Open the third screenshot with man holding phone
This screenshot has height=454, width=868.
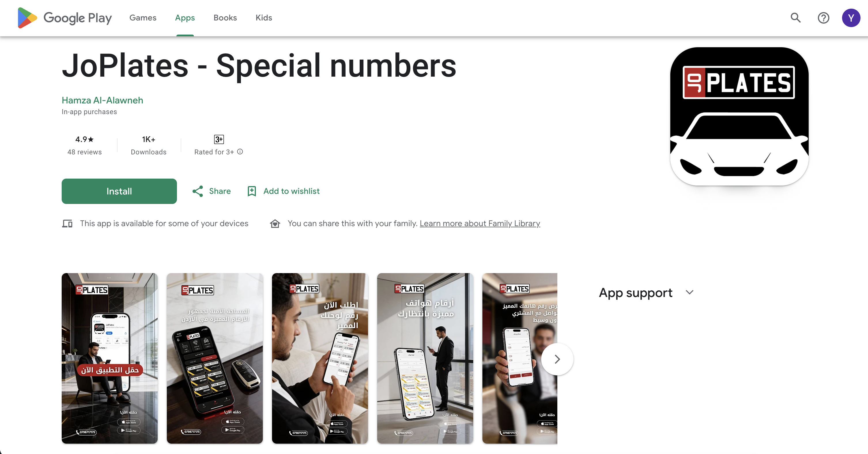(x=320, y=358)
